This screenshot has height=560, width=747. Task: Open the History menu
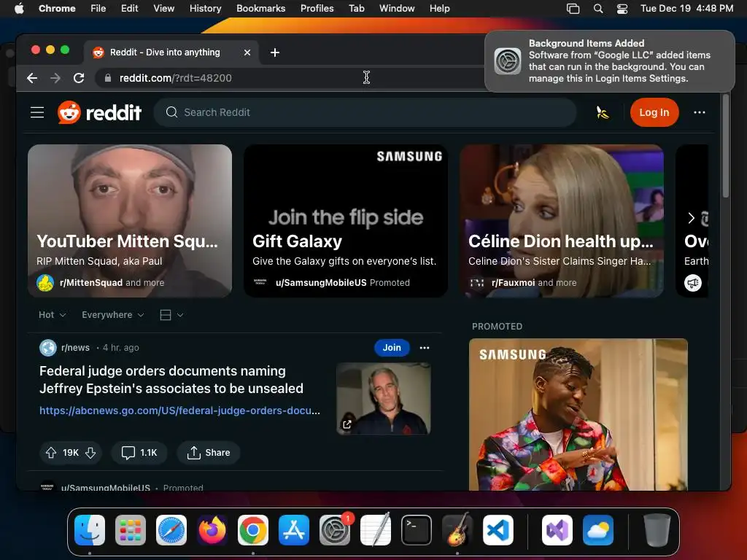tap(205, 9)
